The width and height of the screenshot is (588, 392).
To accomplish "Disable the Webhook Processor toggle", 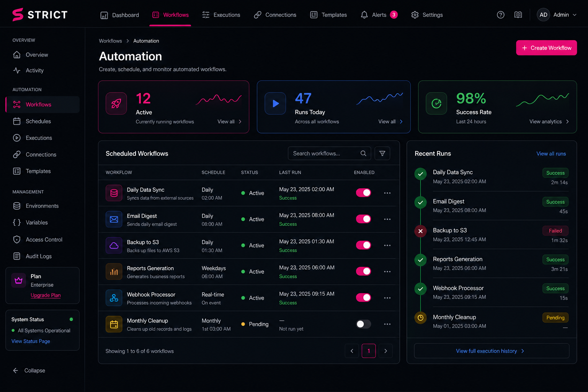I will tap(363, 297).
